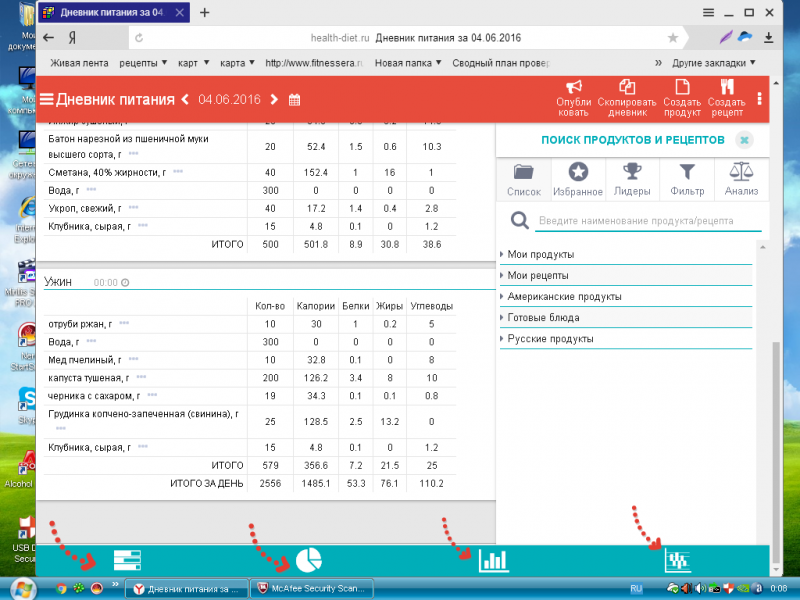The height and width of the screenshot is (600, 800).
Task: Expand Готовые блюда category
Action: tap(542, 318)
